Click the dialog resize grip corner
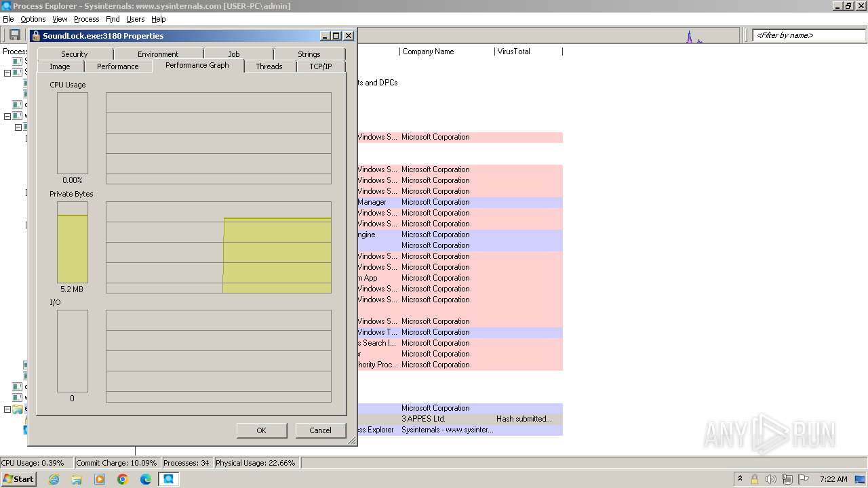Screen dimensions: 868x488 352,441
